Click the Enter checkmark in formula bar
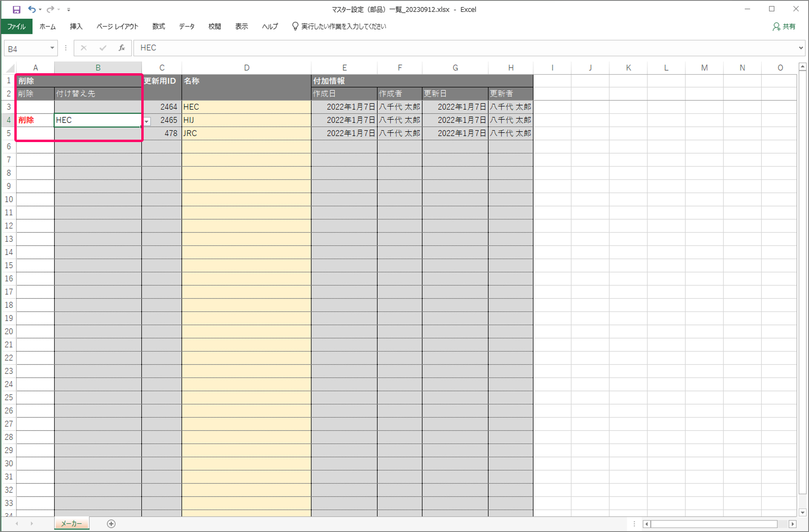 pyautogui.click(x=103, y=48)
